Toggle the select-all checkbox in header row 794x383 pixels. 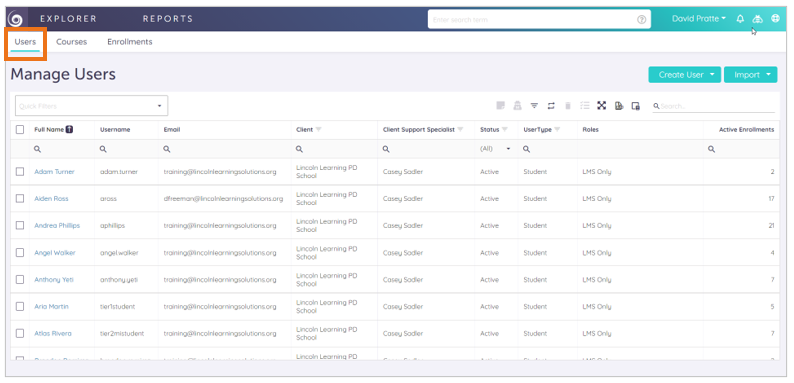20,130
